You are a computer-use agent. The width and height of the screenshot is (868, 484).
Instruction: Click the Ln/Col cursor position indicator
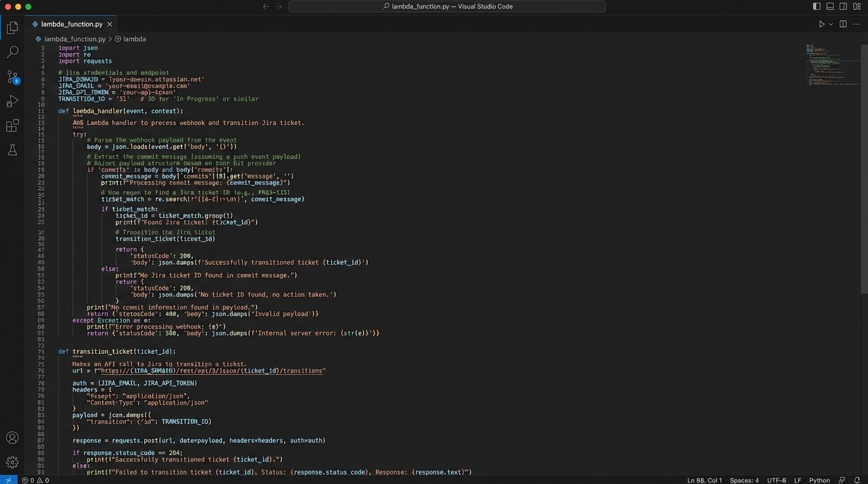(705, 480)
